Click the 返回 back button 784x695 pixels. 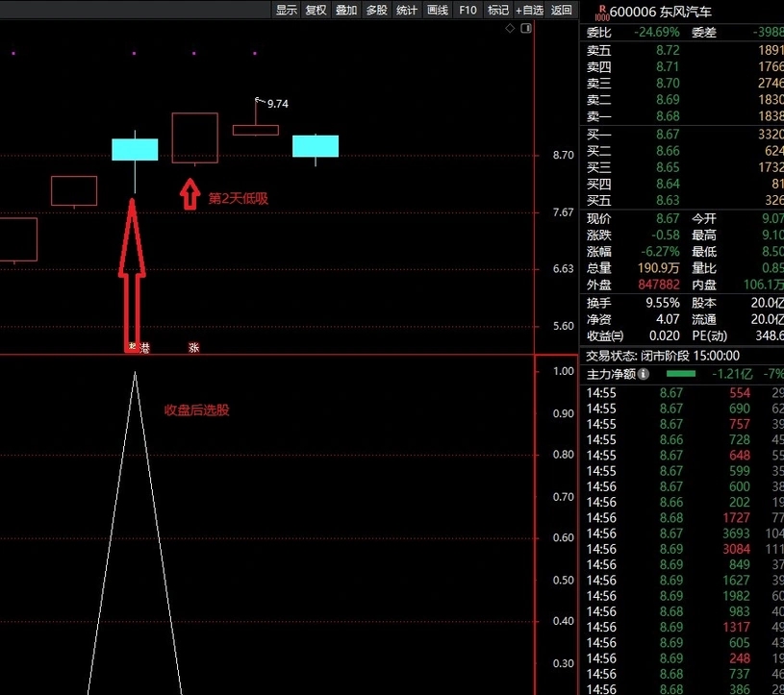(562, 11)
